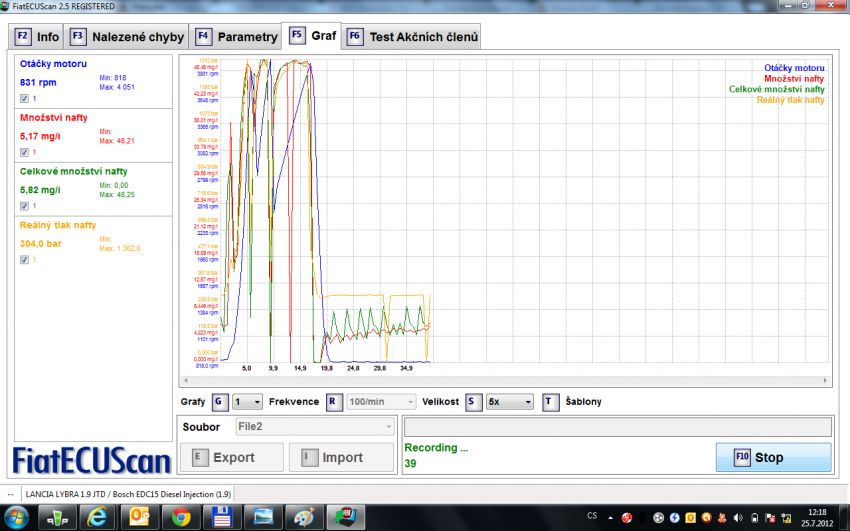This screenshot has height=531, width=850.
Task: Switch to the Nalezené chyby tab
Action: click(128, 37)
